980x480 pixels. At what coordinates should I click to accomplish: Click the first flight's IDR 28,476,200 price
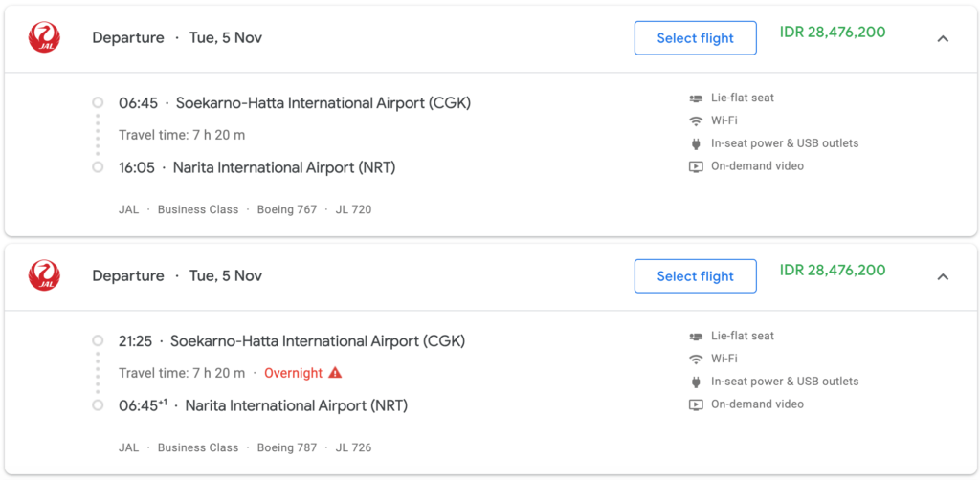point(833,32)
